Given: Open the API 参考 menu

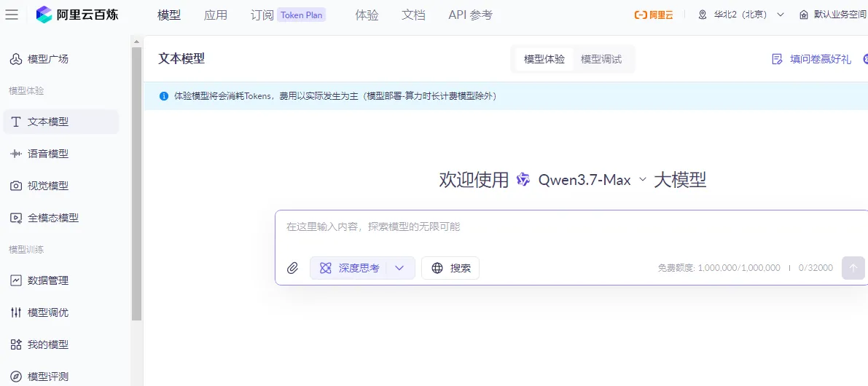Looking at the screenshot, I should tap(470, 15).
